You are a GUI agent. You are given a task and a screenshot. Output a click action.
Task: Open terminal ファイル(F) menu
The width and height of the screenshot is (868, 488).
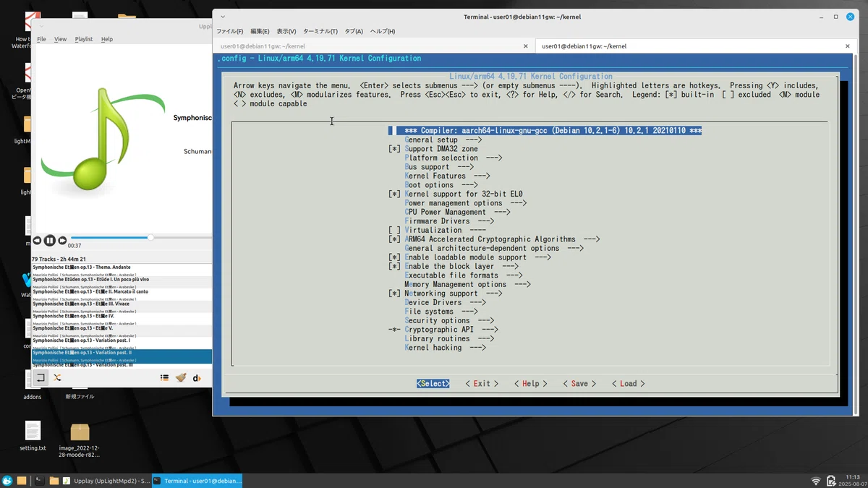tap(230, 31)
